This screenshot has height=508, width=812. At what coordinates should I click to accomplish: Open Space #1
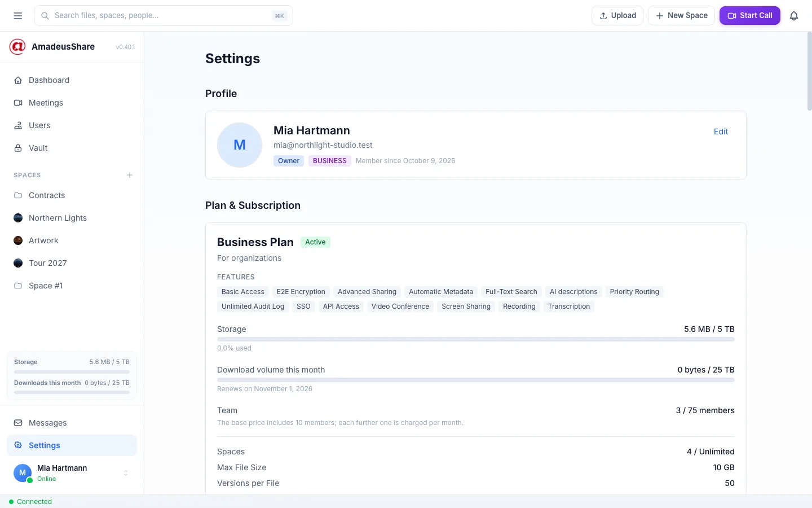tap(72, 286)
